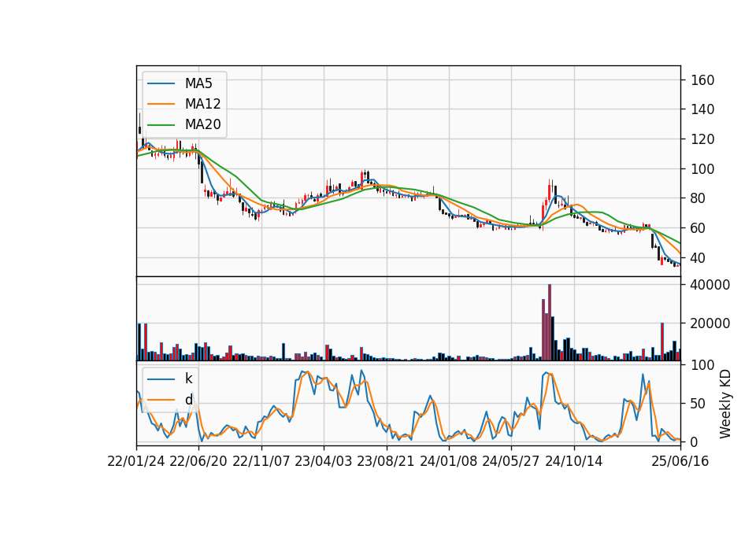Click the MA12 orange line sample in legend
Image resolution: width=756 pixels, height=543 pixels.
pos(161,104)
